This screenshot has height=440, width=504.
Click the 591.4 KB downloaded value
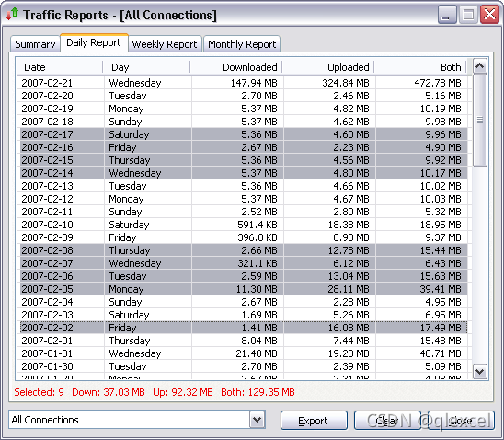coord(258,225)
